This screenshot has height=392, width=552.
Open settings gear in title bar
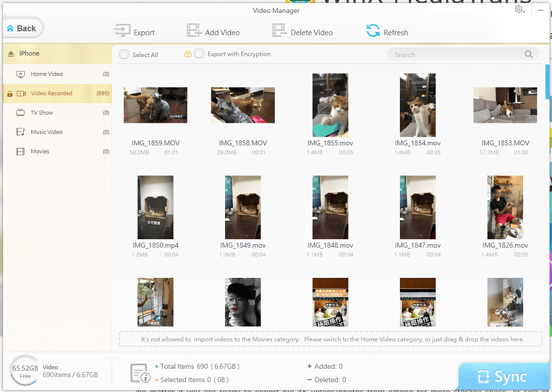(x=519, y=10)
